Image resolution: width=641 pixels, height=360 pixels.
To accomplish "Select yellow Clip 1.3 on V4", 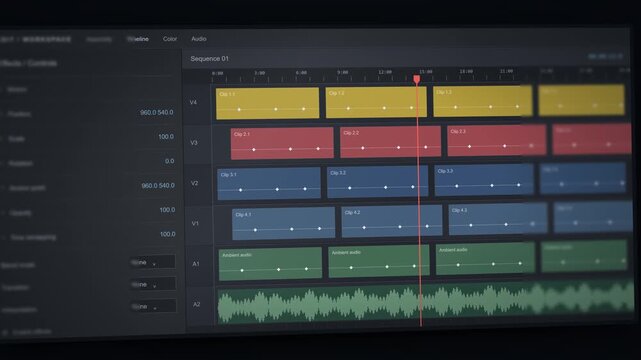I will (x=483, y=101).
